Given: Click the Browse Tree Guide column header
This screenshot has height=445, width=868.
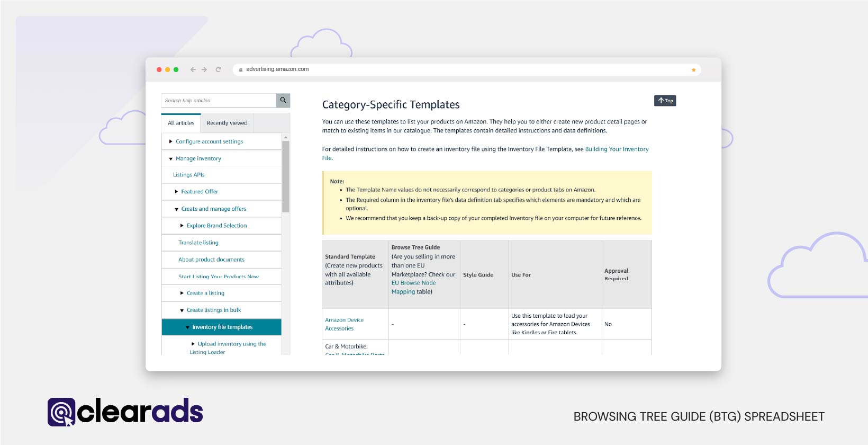Looking at the screenshot, I should point(424,274).
